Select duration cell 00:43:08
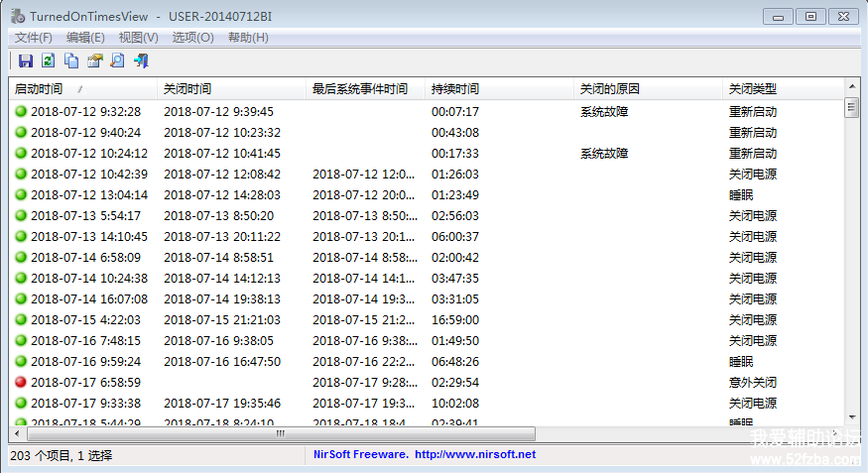Viewport: 868px width, 473px height. coord(455,133)
